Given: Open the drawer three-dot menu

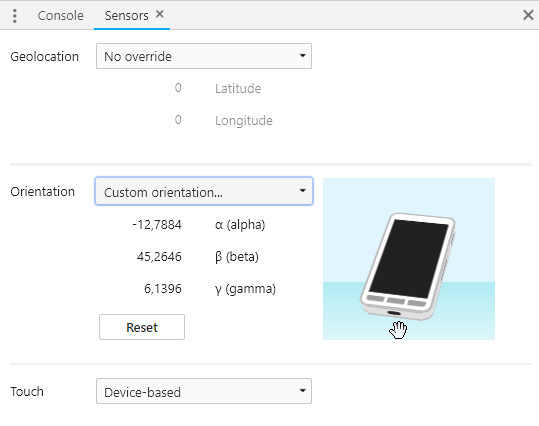Looking at the screenshot, I should click(x=14, y=16).
